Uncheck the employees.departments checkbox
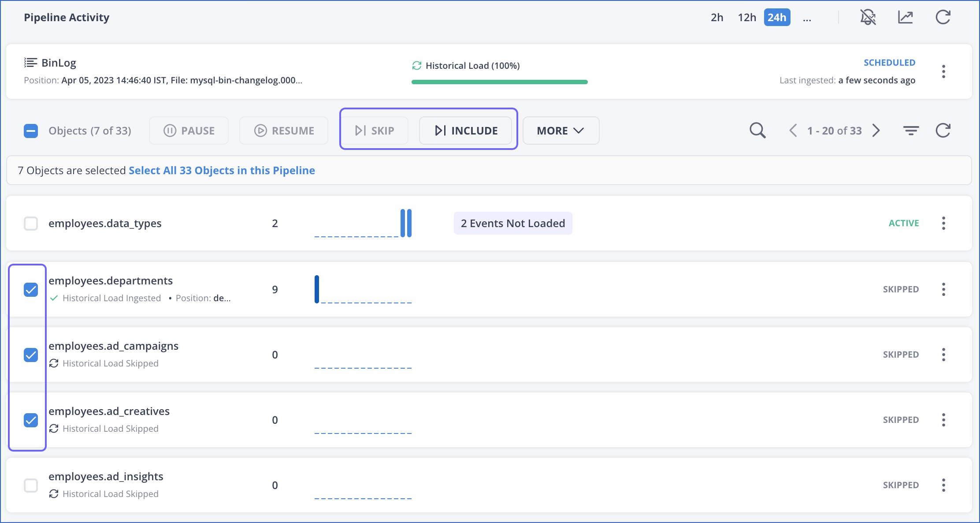Viewport: 980px width, 523px height. (31, 290)
